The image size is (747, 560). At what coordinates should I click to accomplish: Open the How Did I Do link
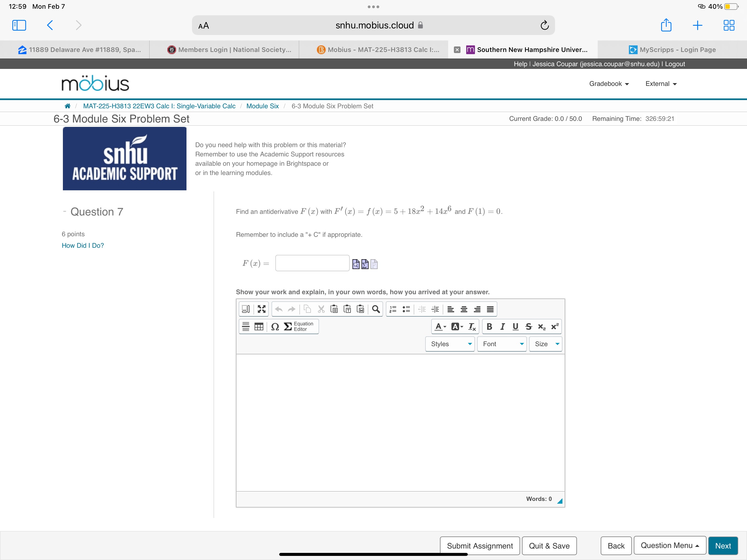click(82, 245)
